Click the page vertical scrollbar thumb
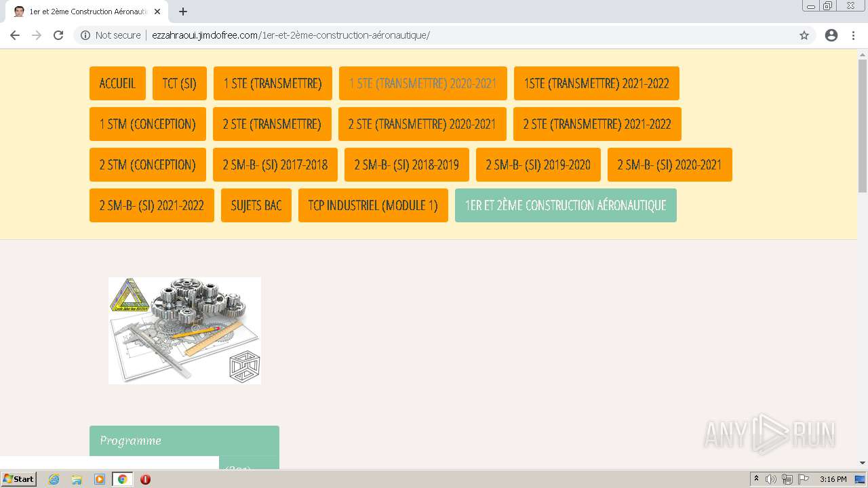This screenshot has width=868, height=488. (x=863, y=126)
